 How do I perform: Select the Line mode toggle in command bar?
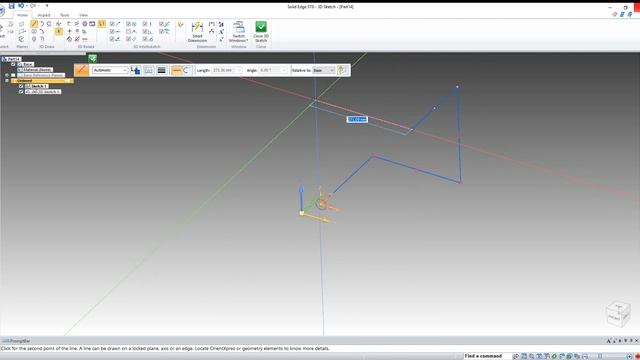(176, 70)
